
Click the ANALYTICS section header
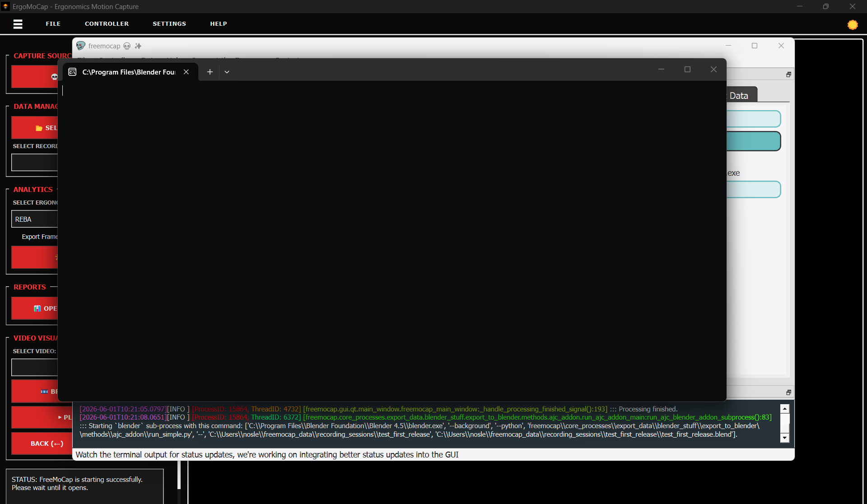[33, 190]
